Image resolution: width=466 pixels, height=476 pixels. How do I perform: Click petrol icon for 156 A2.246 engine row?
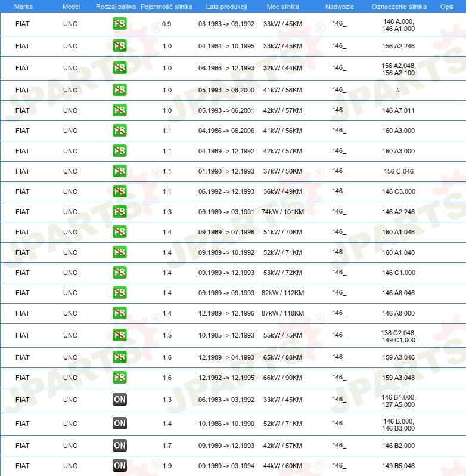119,46
